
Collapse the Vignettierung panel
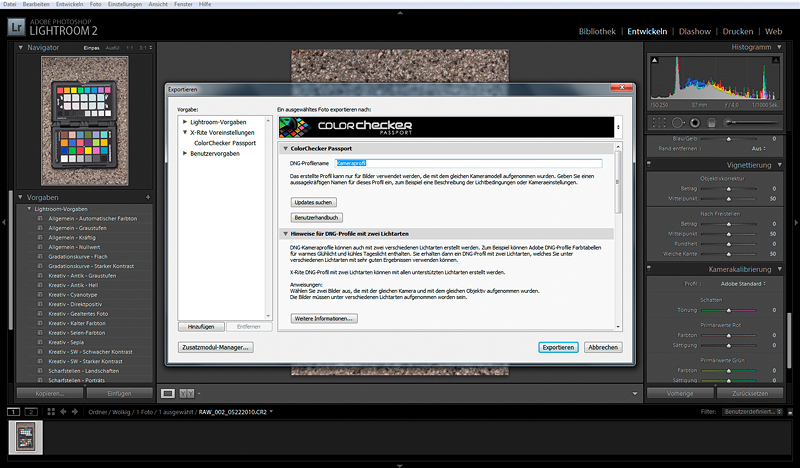click(780, 165)
